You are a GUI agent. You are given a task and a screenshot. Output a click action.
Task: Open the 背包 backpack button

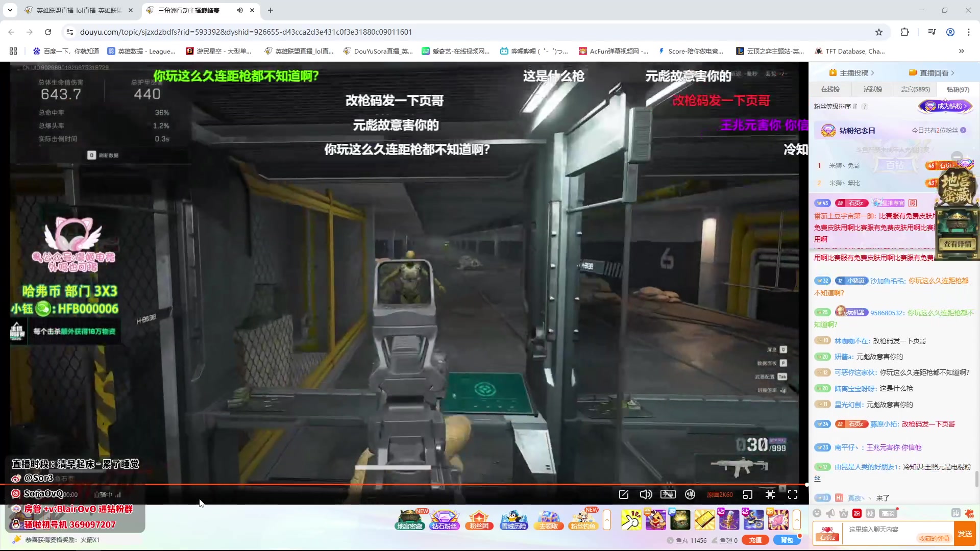click(x=787, y=540)
